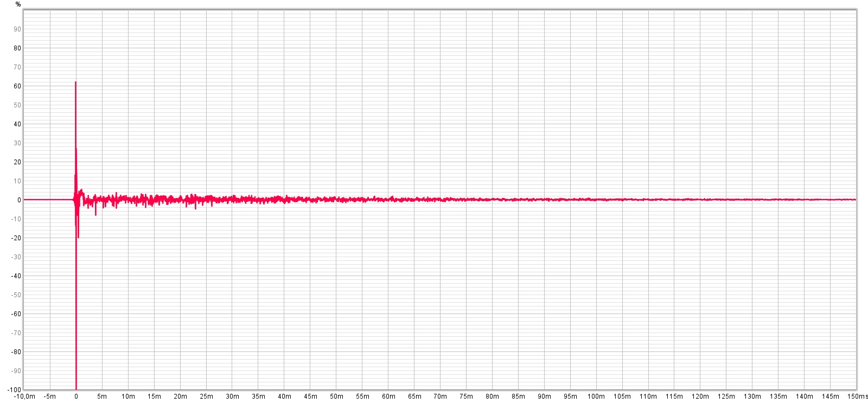Click the -100 label on vertical axis
Viewport: 868px width, 403px height.
click(x=15, y=389)
